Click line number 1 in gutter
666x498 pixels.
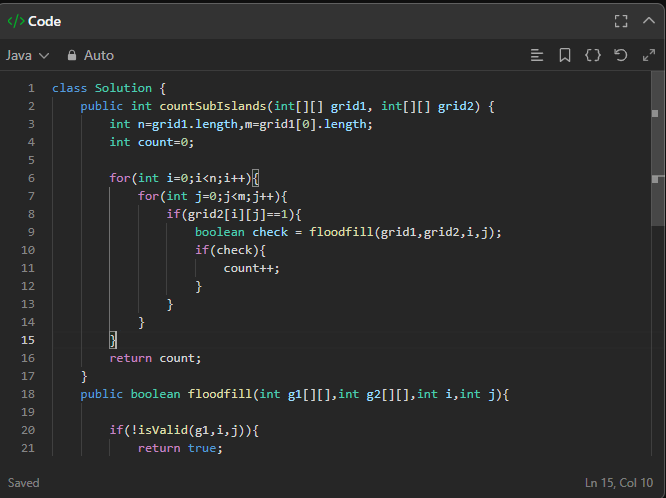pos(31,88)
